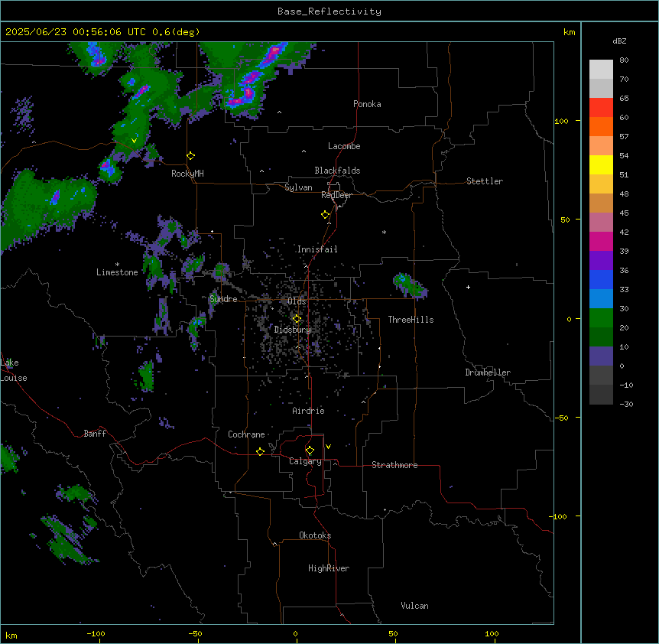The width and height of the screenshot is (659, 644).
Task: Click the Ponoka city label
Action: 367,104
